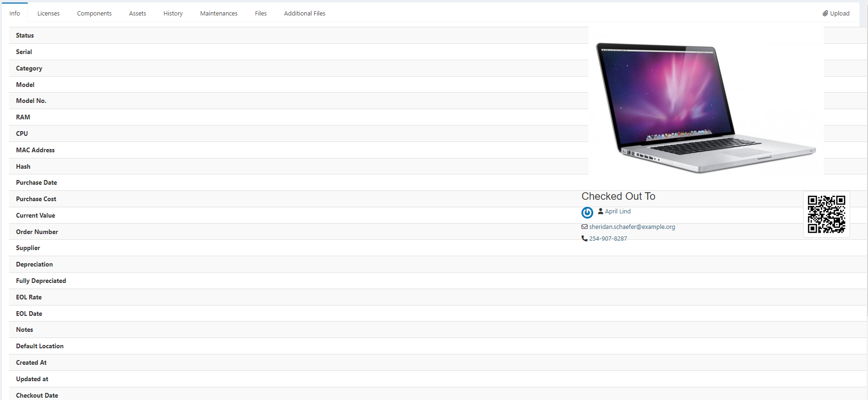Image resolution: width=868 pixels, height=400 pixels.
Task: Click the 'Notes' row label
Action: coord(24,329)
